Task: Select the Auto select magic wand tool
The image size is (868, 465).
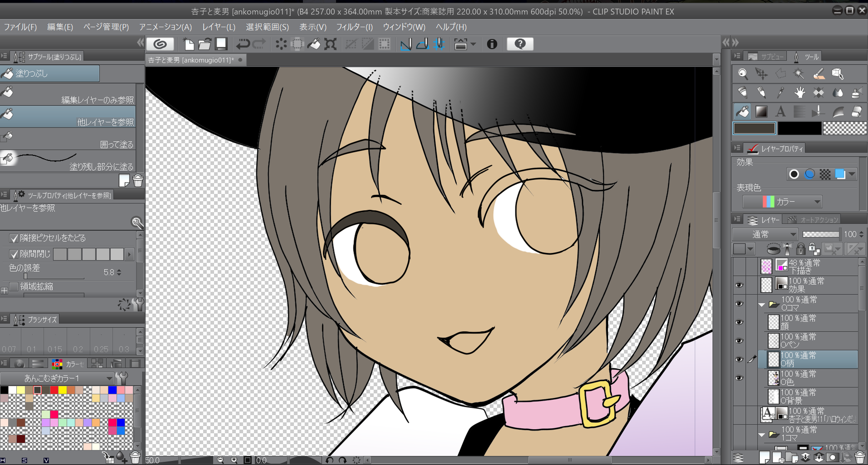Action: click(799, 74)
